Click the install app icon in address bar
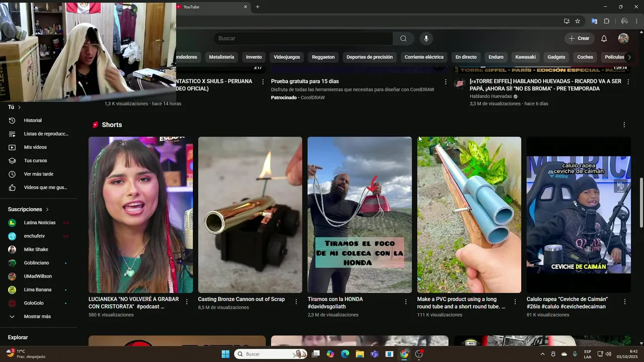Image resolution: width=644 pixels, height=362 pixels. click(567, 21)
